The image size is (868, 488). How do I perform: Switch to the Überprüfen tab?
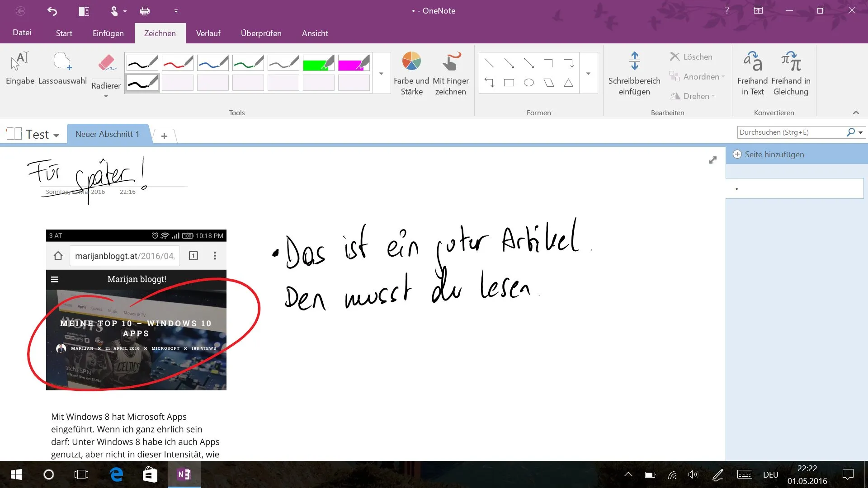(x=261, y=33)
